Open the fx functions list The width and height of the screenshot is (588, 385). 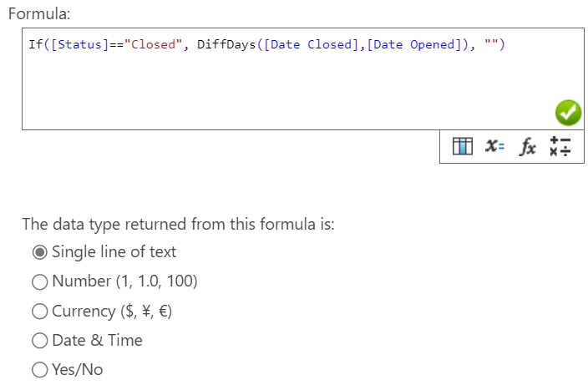[527, 146]
